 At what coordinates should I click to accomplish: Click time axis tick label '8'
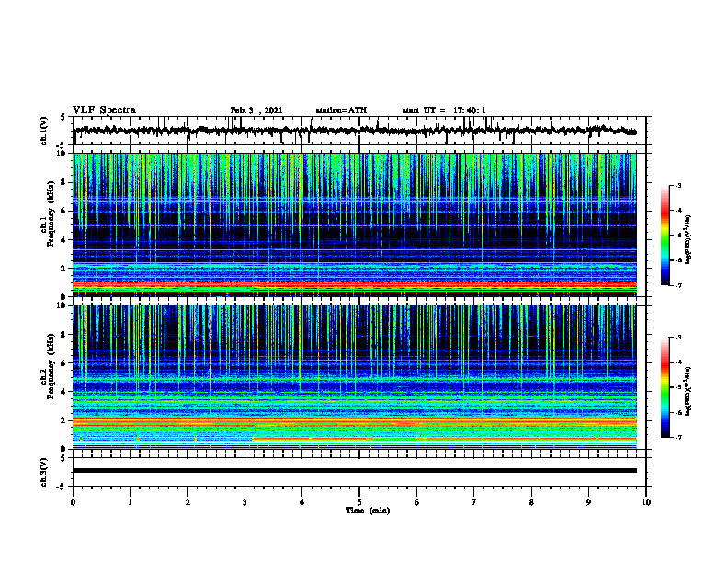coord(531,502)
